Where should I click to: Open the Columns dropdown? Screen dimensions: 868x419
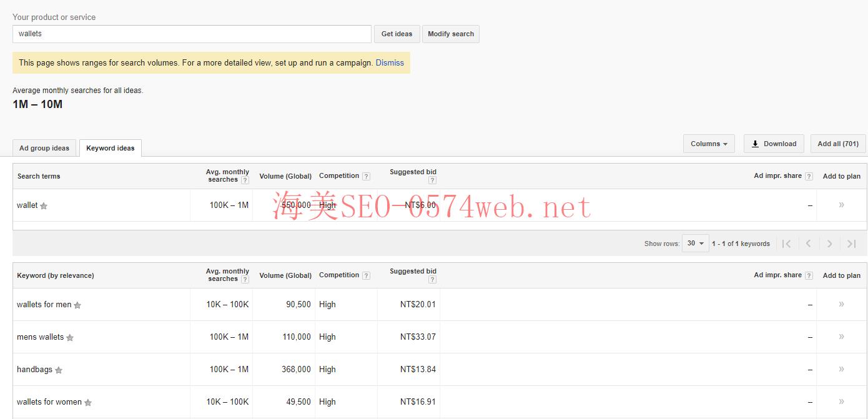[709, 144]
